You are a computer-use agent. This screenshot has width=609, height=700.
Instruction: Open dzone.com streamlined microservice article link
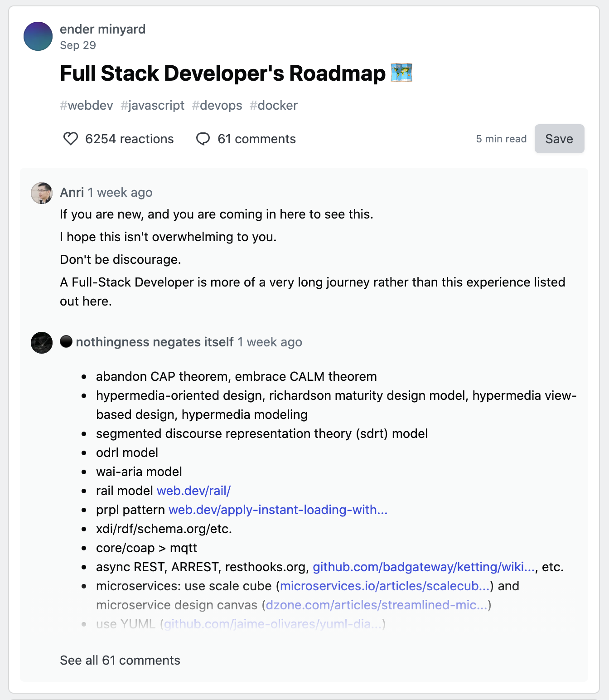click(x=377, y=605)
